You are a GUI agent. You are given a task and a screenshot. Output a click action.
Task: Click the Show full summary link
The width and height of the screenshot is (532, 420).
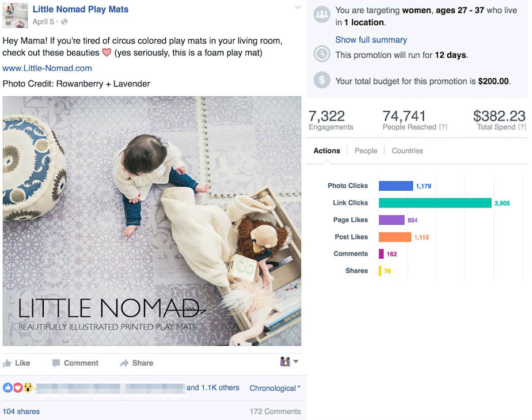click(x=371, y=40)
